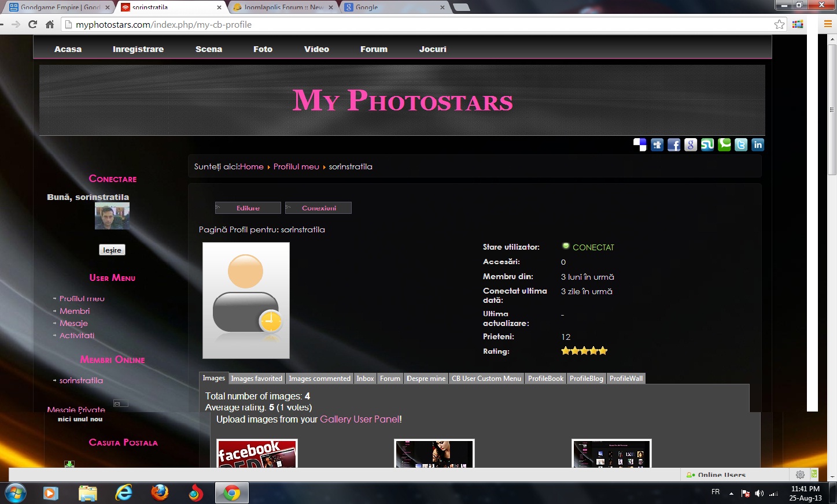Share page on Twitter icon

pyautogui.click(x=741, y=145)
